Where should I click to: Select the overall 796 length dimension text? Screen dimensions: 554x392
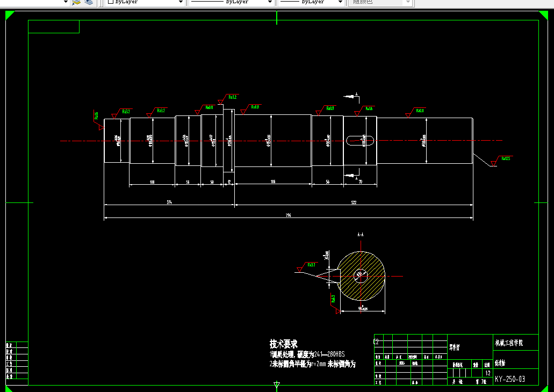(x=289, y=215)
